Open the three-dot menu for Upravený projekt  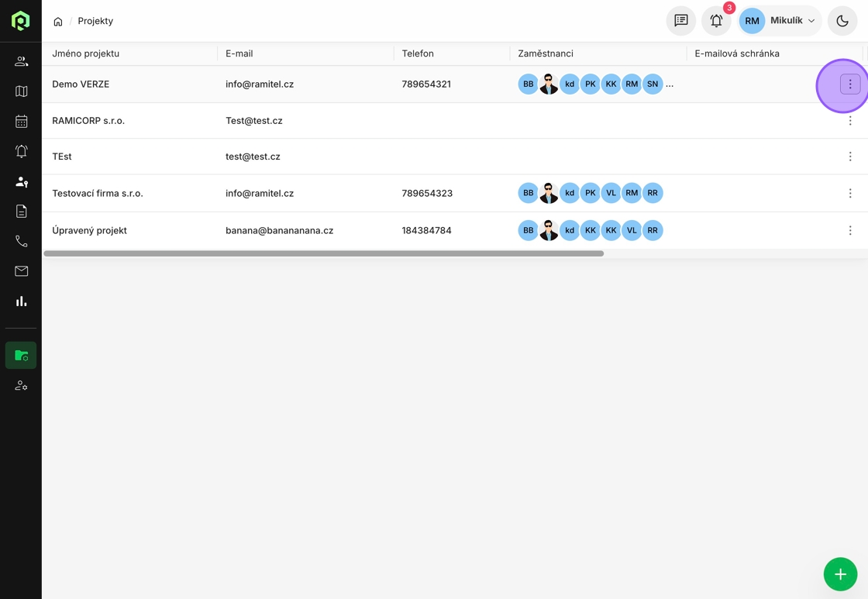point(850,230)
